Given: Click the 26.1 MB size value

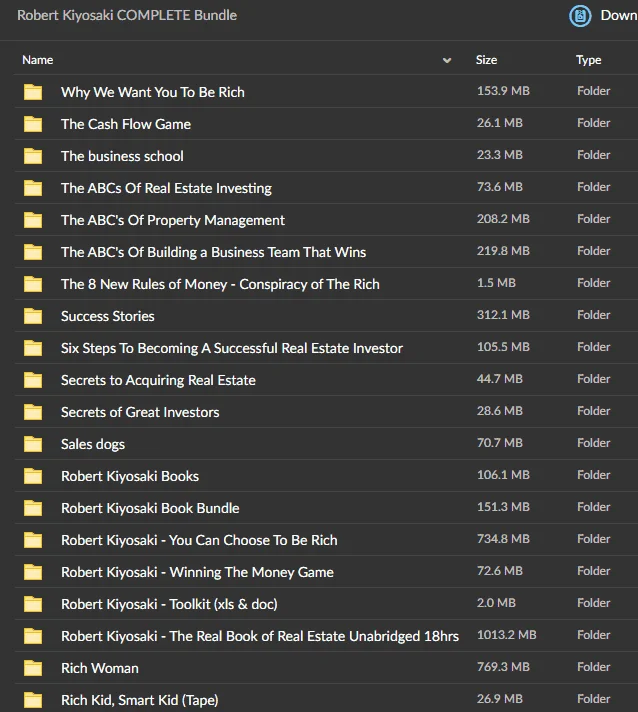Looking at the screenshot, I should [x=500, y=123].
